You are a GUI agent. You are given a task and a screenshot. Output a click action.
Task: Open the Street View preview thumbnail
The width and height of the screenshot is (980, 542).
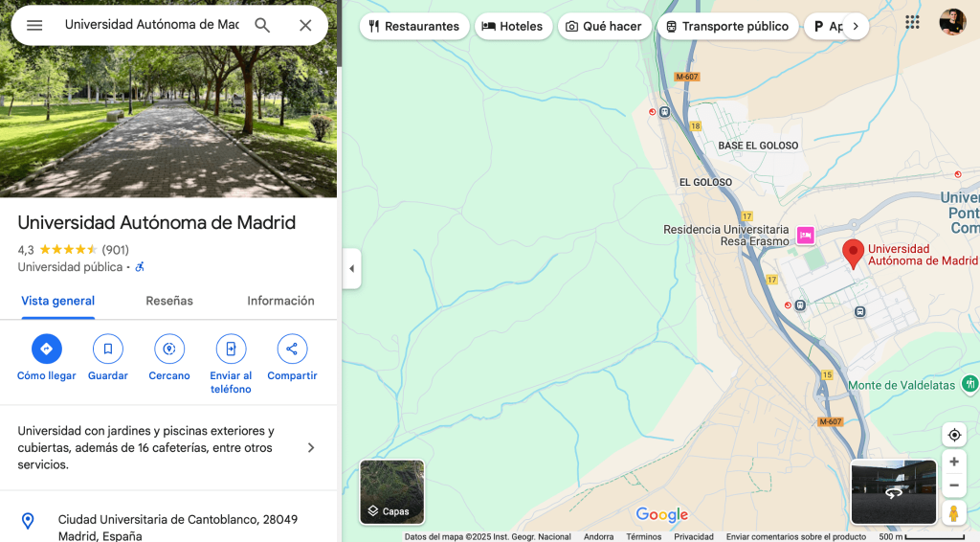[x=894, y=492]
